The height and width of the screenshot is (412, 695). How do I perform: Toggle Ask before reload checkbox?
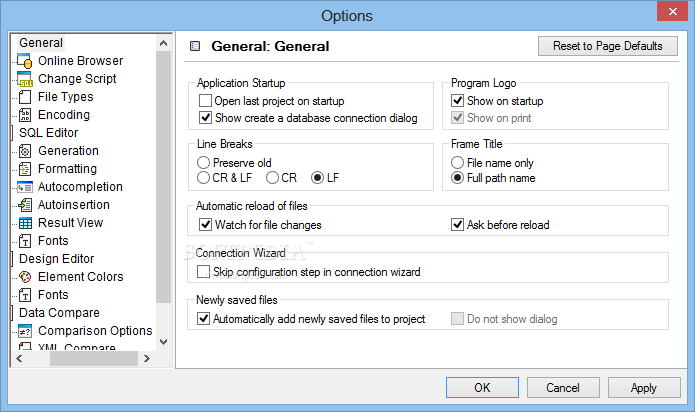[457, 225]
